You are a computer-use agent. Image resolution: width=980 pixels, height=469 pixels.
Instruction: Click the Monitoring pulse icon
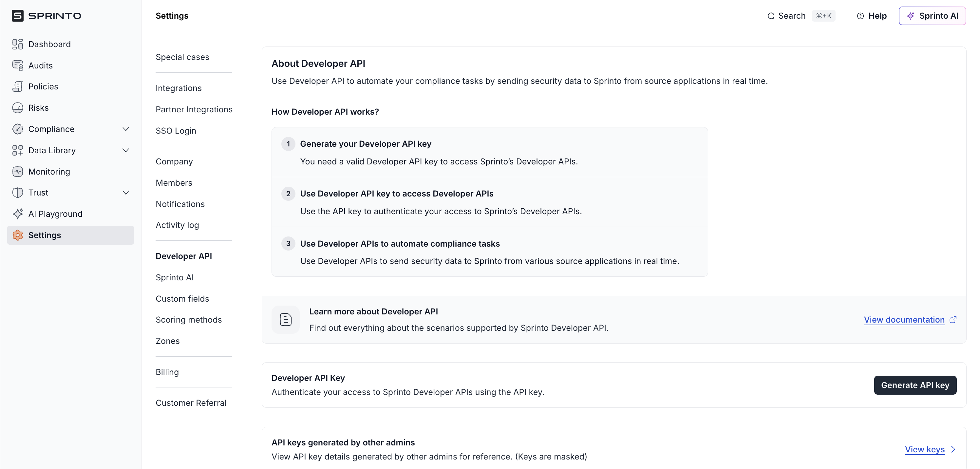[x=17, y=172]
